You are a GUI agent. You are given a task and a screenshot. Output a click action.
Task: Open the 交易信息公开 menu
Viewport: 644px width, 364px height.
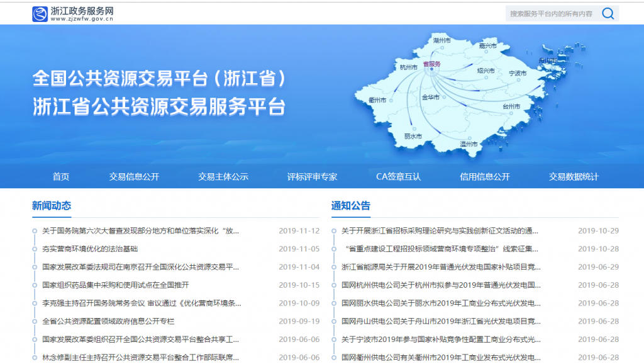point(134,177)
